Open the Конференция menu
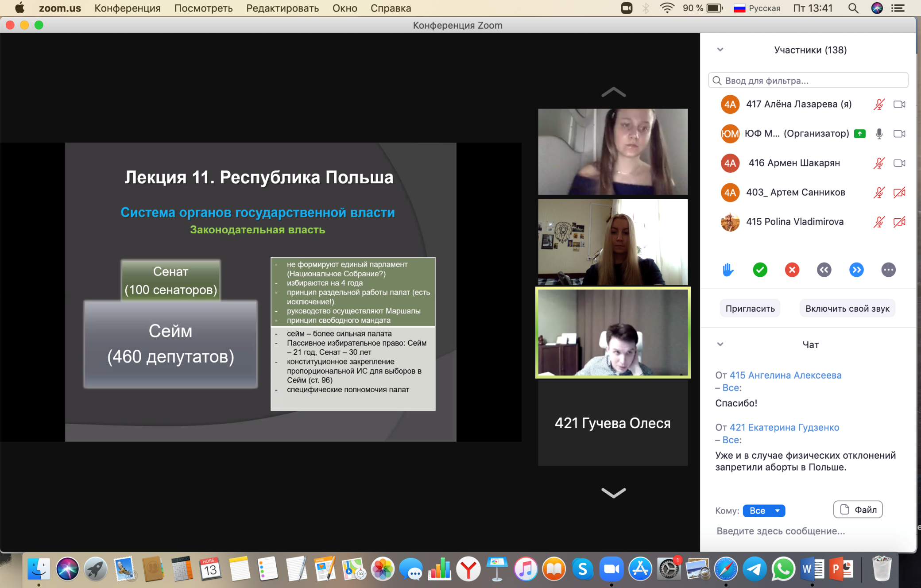This screenshot has width=921, height=588. pos(128,8)
